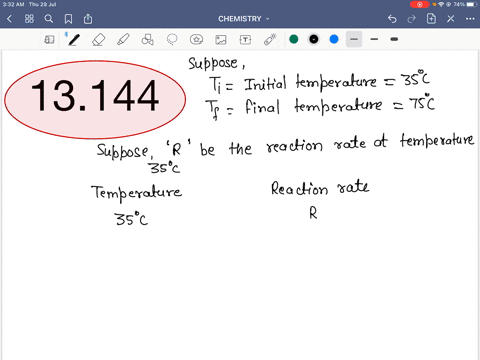Toggle the read-only mode icon
Viewport: 480px width, 360px height.
[x=49, y=40]
